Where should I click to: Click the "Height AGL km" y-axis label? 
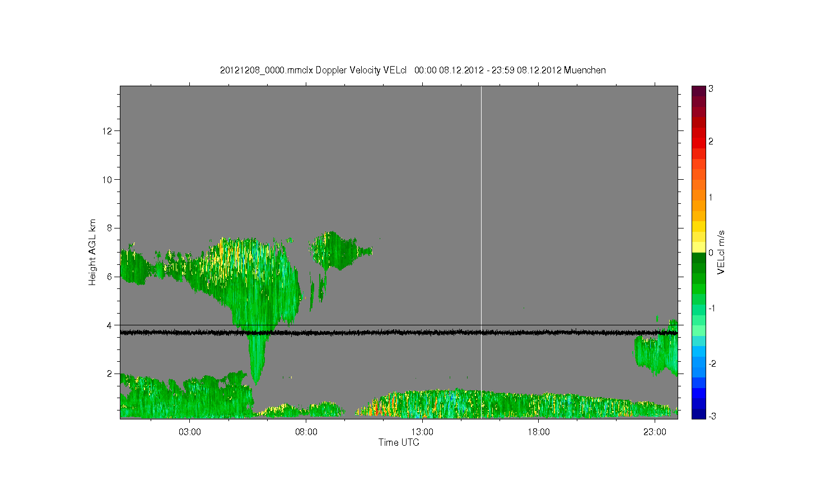[x=92, y=252]
